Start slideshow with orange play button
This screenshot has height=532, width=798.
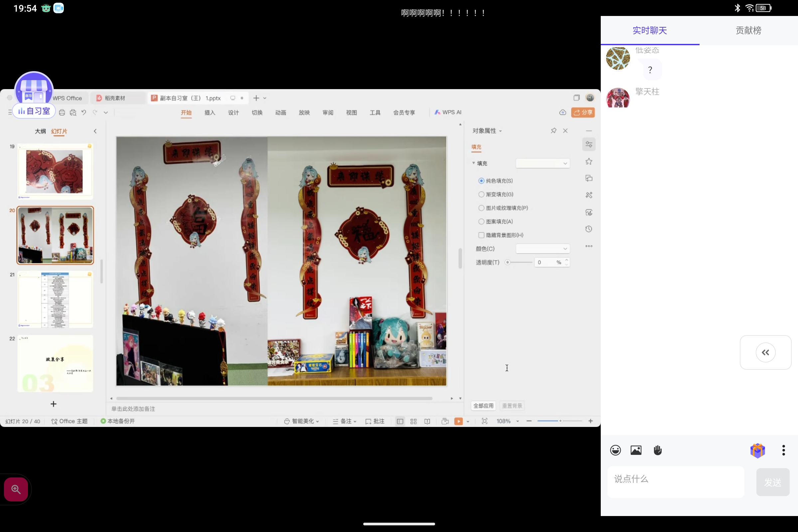(458, 421)
